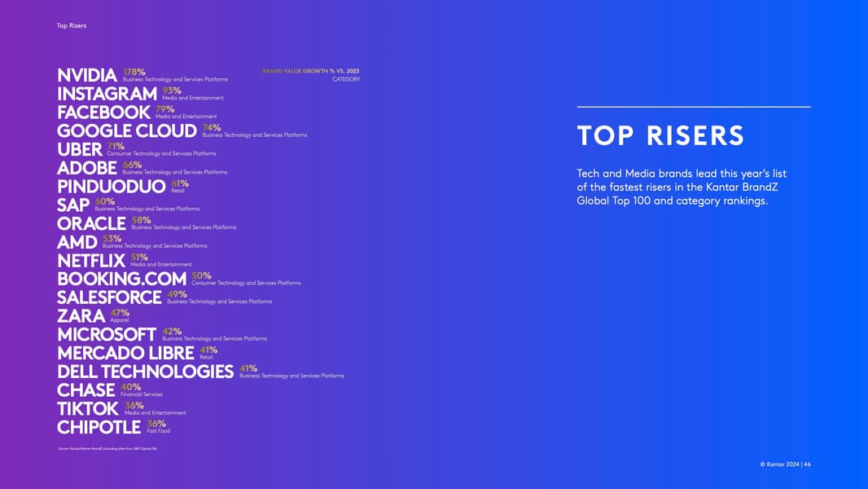Click the 42% growth value

[172, 332]
